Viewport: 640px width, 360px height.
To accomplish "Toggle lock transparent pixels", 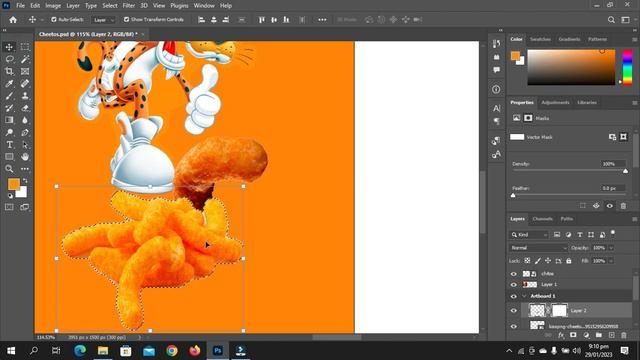I will tap(527, 261).
